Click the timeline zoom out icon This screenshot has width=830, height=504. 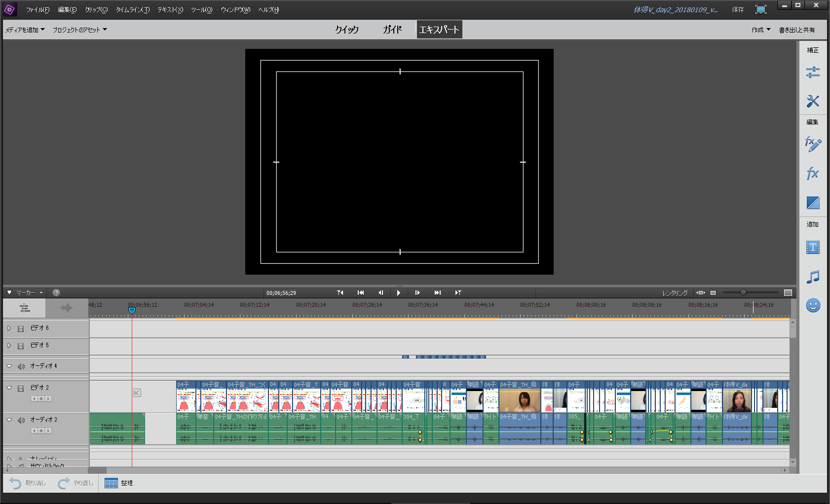point(713,293)
